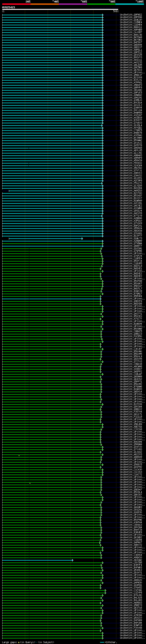
Task: Select hit label UniRef100_Q9FUC5
Action: 131,93
